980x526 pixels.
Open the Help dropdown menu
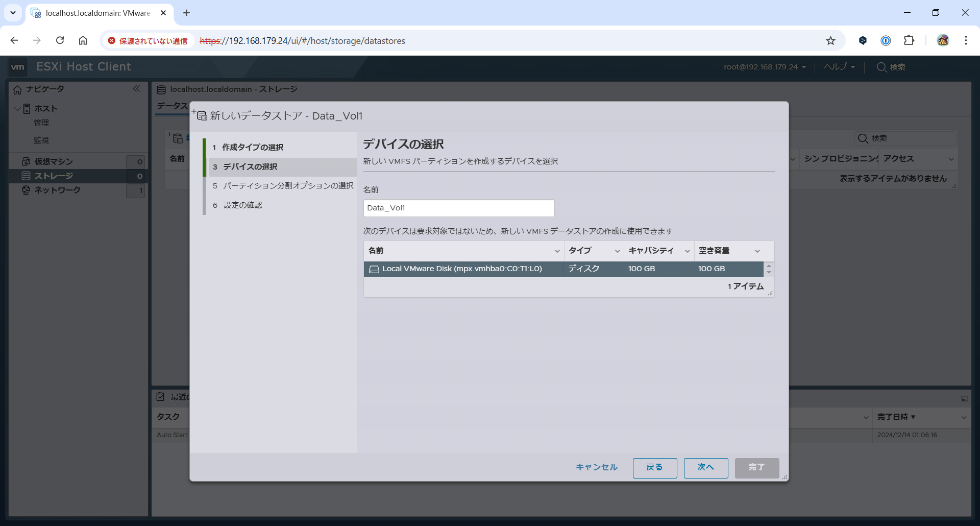click(x=839, y=67)
